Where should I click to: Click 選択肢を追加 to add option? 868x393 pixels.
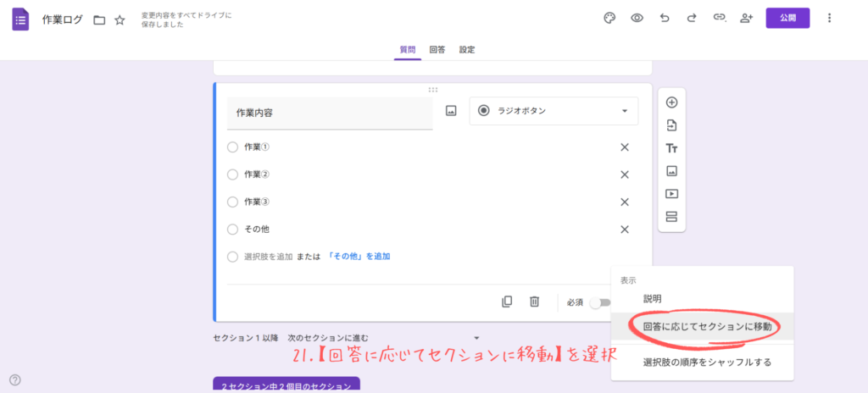(268, 257)
